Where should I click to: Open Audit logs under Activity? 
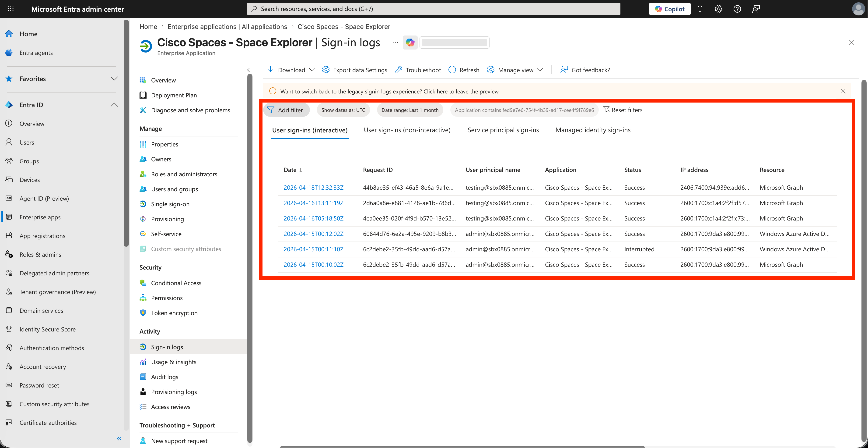coord(164,377)
